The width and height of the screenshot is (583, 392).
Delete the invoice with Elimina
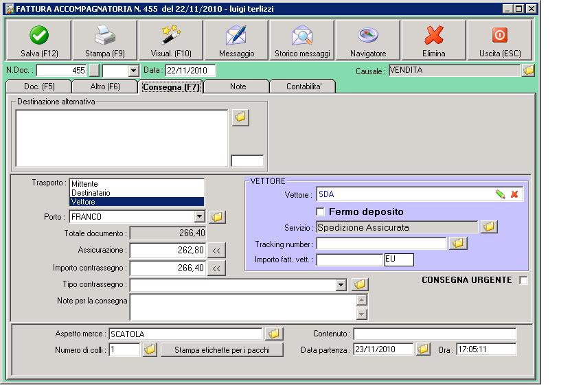pos(434,40)
